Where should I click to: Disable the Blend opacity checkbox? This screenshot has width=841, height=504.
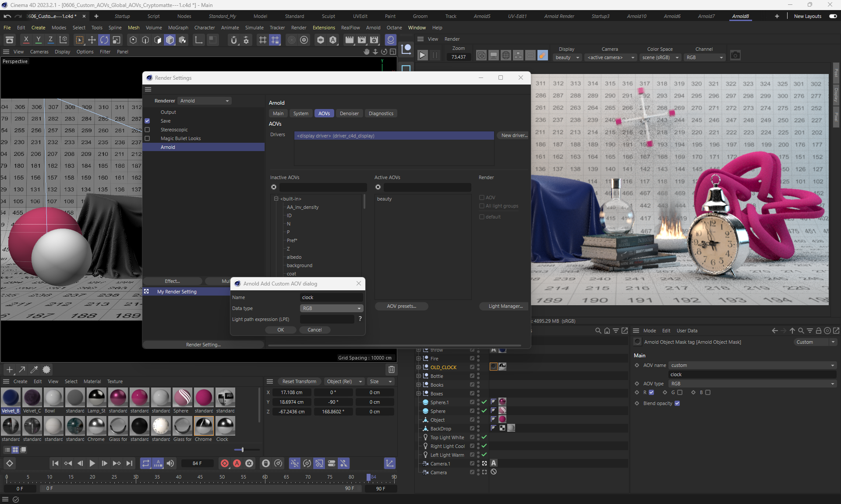pos(677,403)
